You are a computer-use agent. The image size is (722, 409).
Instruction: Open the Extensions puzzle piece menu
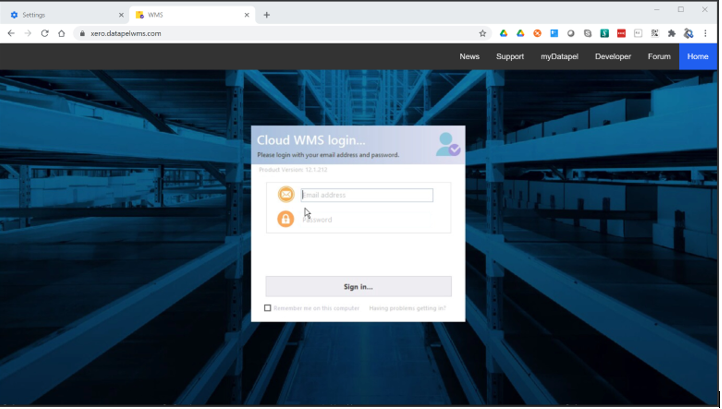[671, 33]
